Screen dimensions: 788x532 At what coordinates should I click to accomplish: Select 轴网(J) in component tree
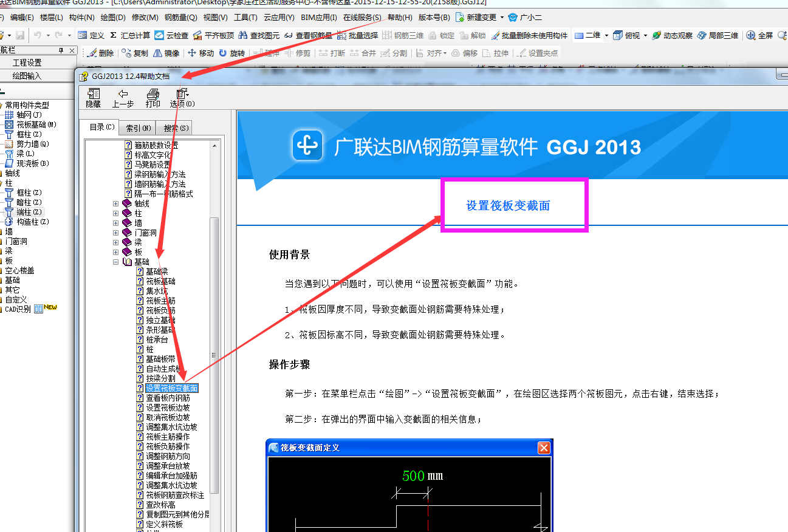pyautogui.click(x=23, y=115)
